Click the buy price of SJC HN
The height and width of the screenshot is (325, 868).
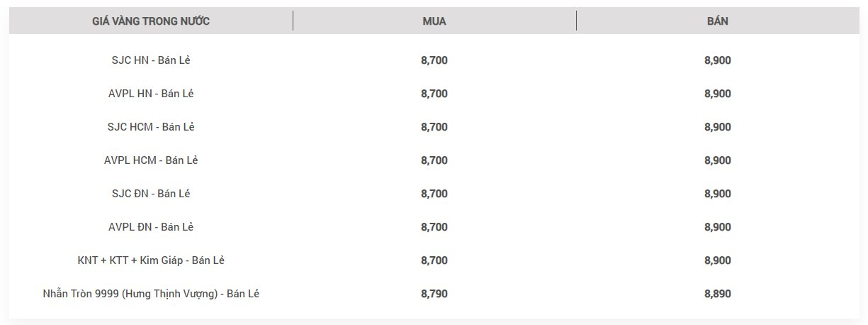point(434,60)
